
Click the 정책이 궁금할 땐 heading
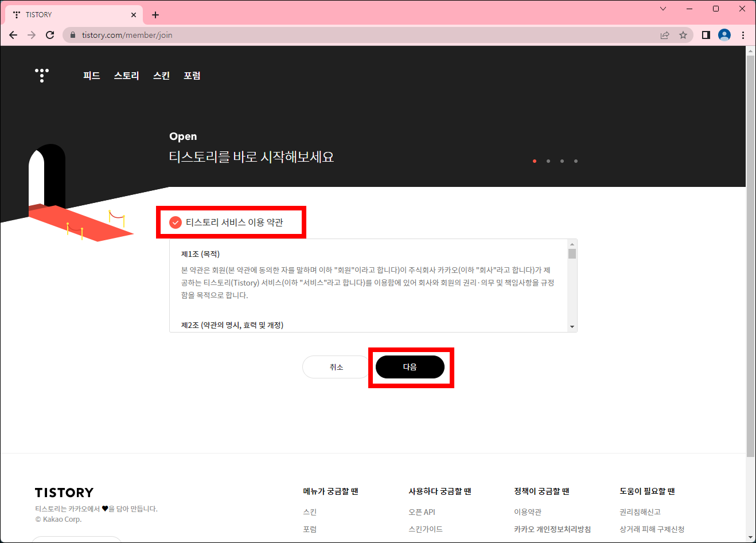point(541,491)
